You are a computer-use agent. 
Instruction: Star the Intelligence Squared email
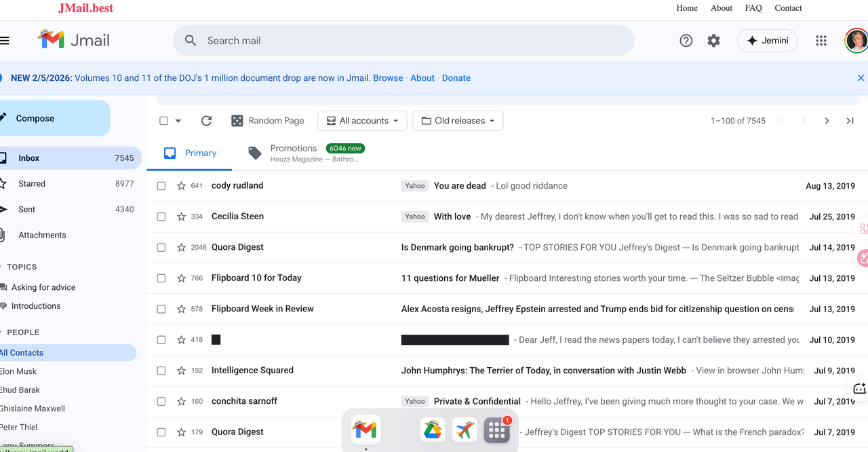[x=181, y=371]
